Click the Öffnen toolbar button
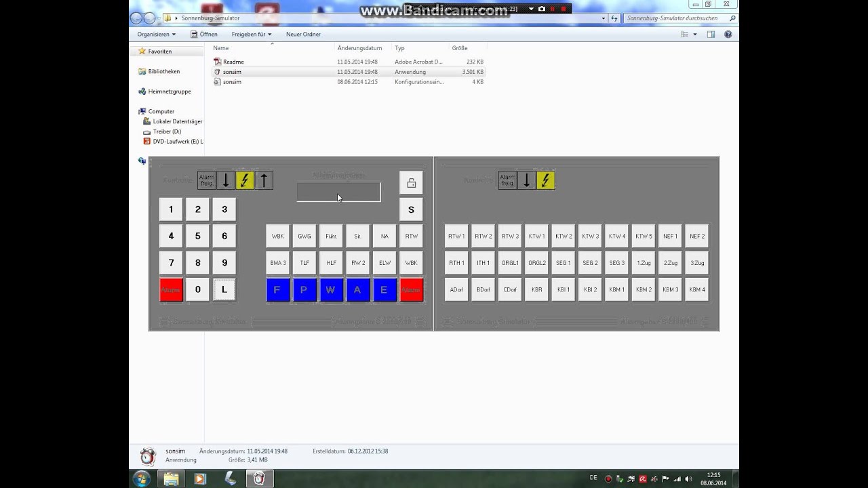Screen dimensions: 868x488 [x=204, y=34]
